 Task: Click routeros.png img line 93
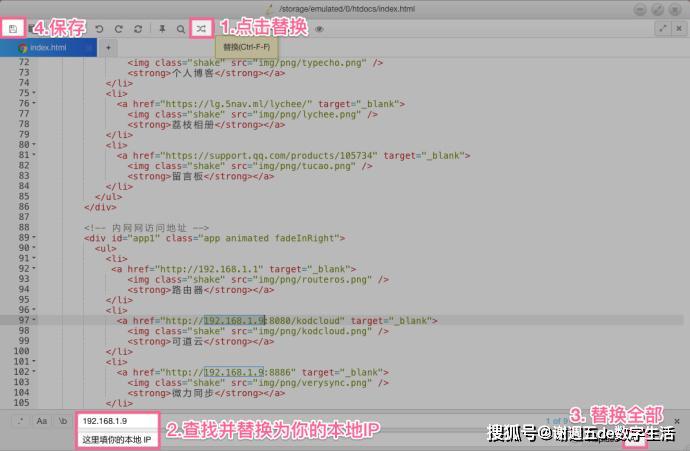coord(258,279)
